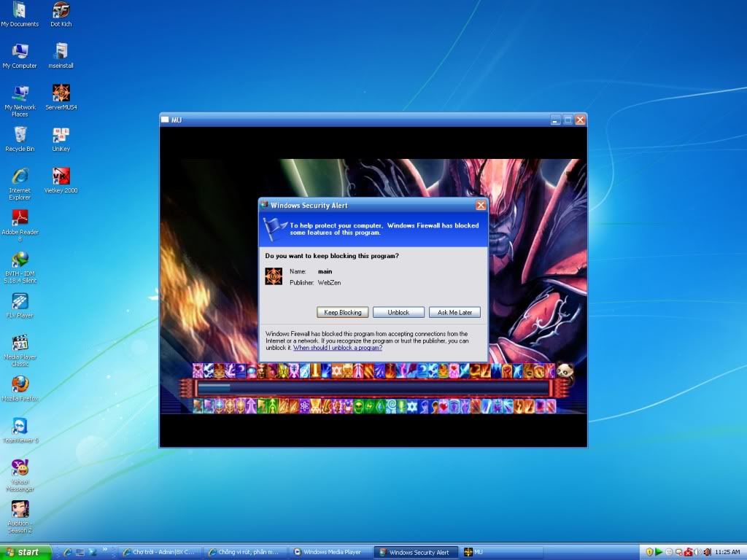The image size is (747, 560).
Task: Select the FLV Player desktop icon
Action: click(20, 306)
